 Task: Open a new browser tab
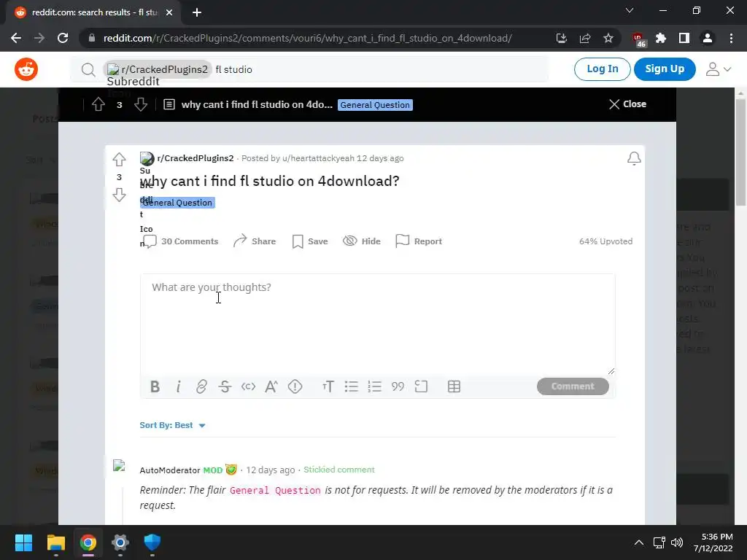click(x=197, y=12)
